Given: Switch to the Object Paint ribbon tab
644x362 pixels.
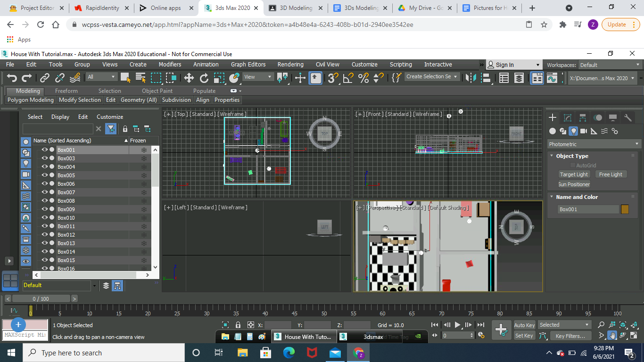Looking at the screenshot, I should (x=157, y=91).
